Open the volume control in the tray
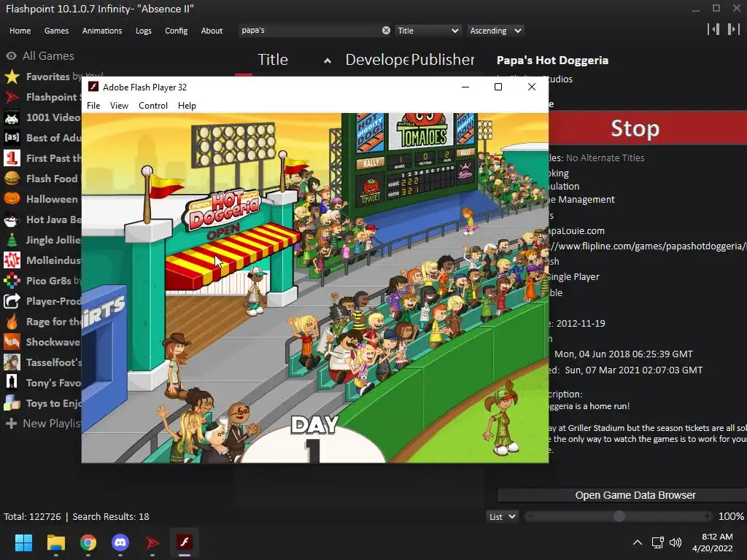 click(676, 542)
